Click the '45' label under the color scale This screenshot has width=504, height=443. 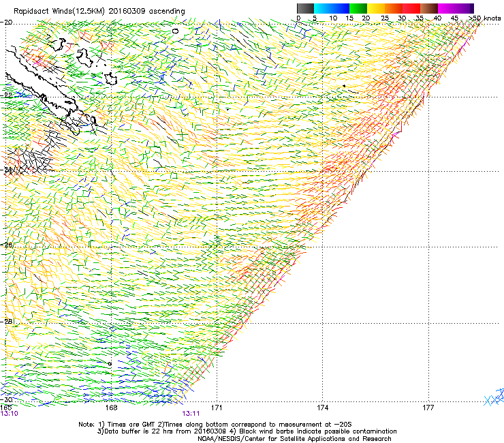coord(454,18)
